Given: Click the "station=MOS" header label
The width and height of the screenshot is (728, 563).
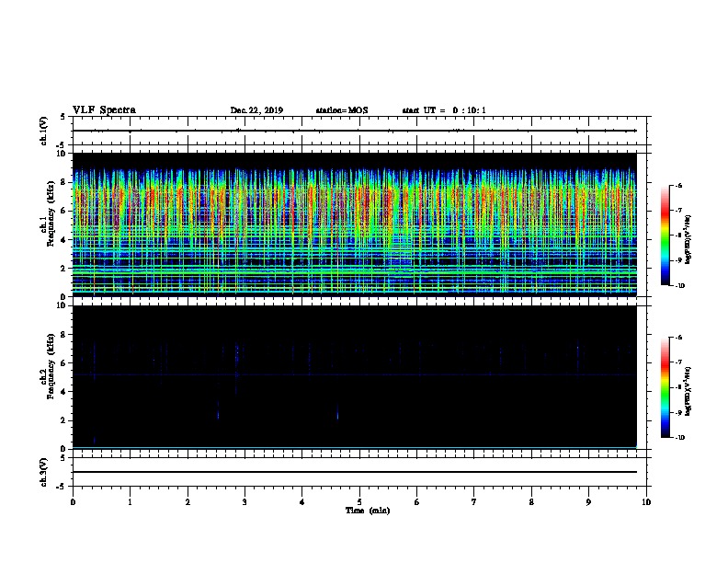Looking at the screenshot, I should click(x=342, y=110).
